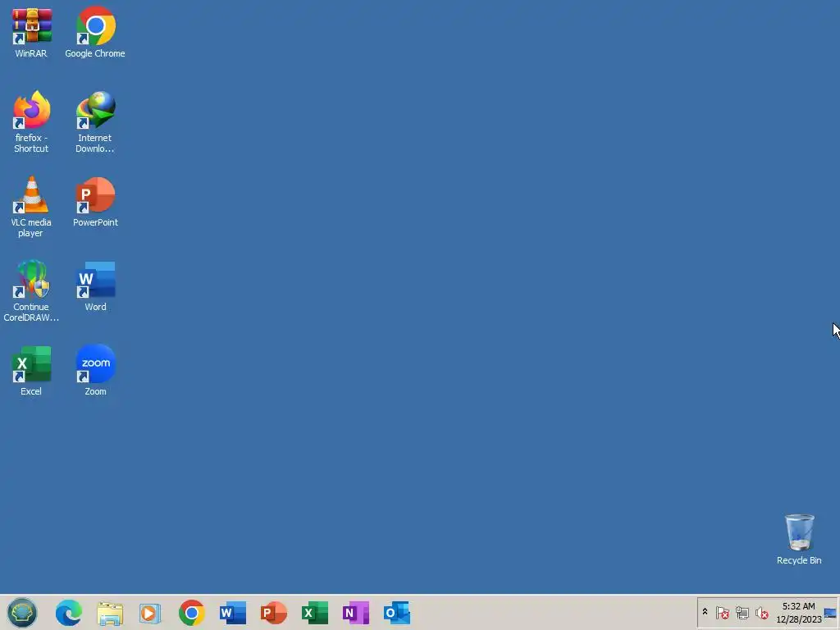Launch Excel from the taskbar
This screenshot has height=630, width=840.
point(315,613)
